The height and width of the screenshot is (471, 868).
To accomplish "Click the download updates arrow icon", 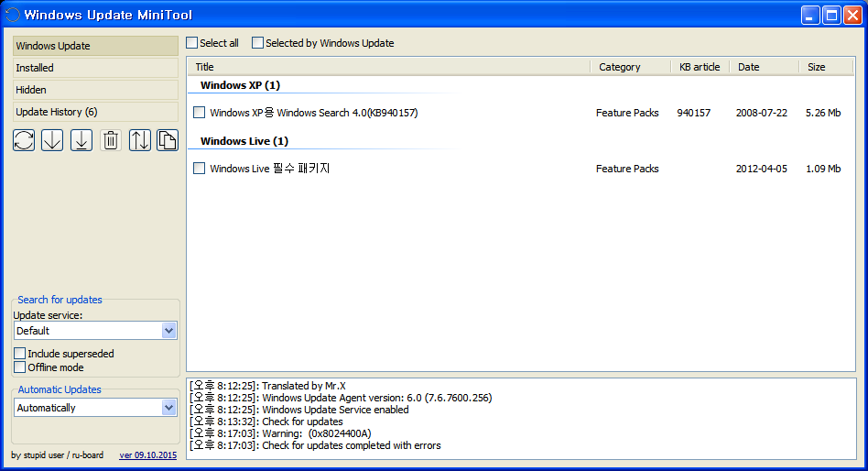I will (x=52, y=140).
